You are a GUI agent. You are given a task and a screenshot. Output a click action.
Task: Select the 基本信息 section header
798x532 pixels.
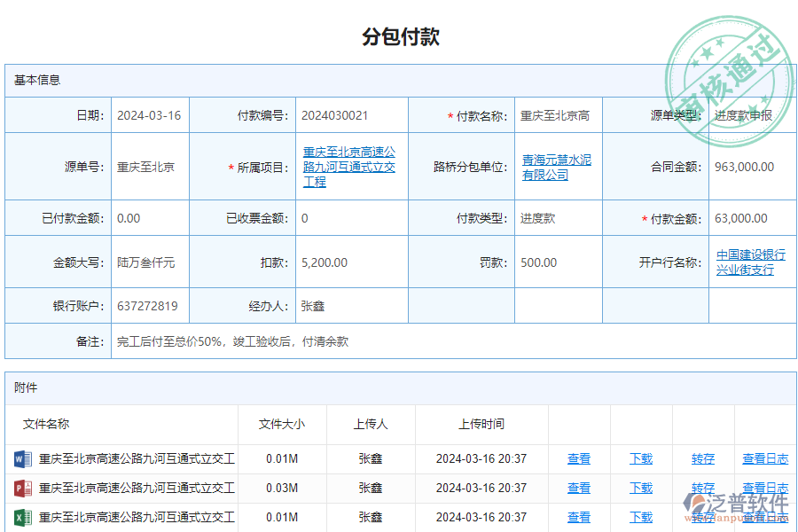click(35, 80)
